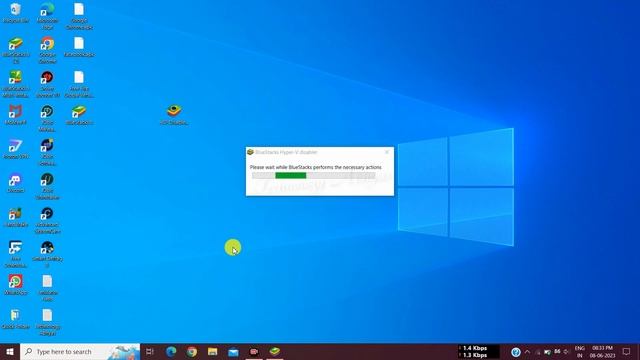Open the taskbar clock and date
The image size is (640, 360).
tap(602, 351)
